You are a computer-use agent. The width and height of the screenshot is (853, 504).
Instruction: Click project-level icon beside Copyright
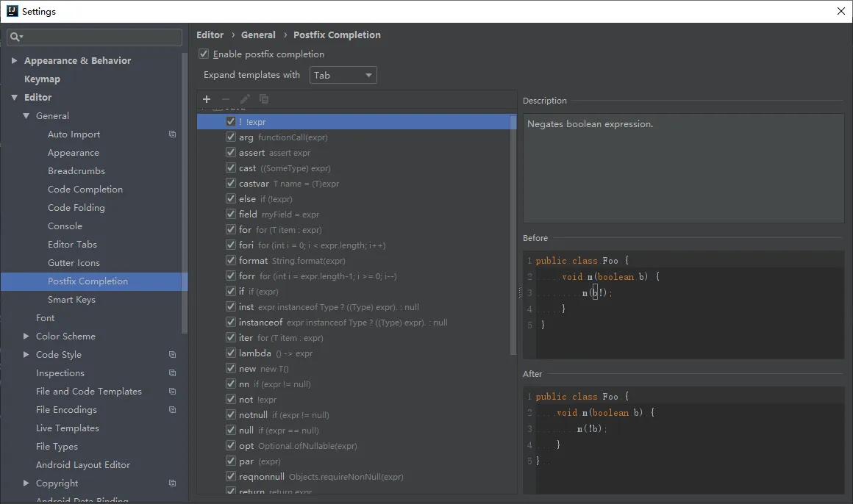(173, 483)
